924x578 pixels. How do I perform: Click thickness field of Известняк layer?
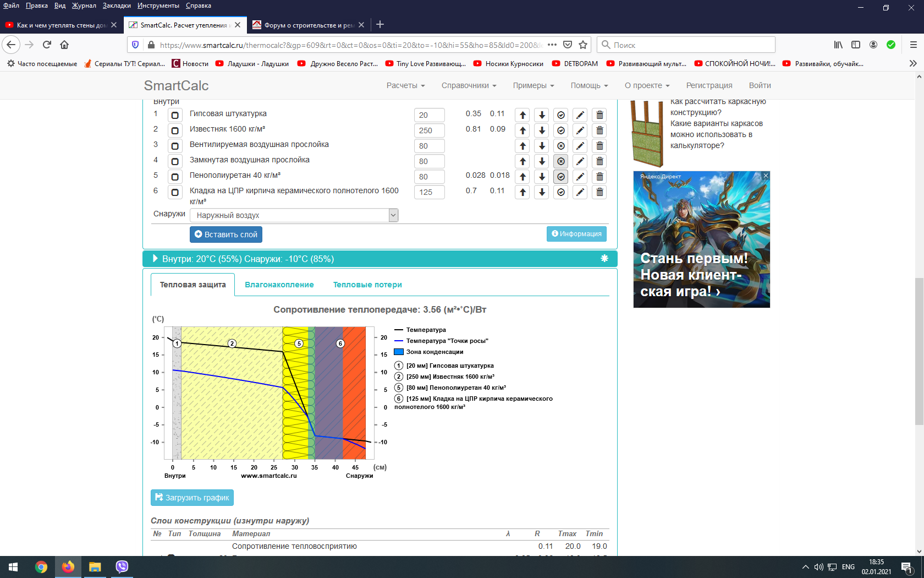click(429, 130)
